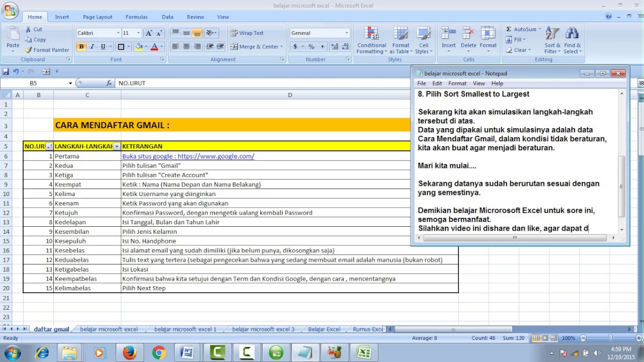Viewport: 644px width, 362px height.
Task: Open Notepad's Edit menu
Action: (x=437, y=83)
